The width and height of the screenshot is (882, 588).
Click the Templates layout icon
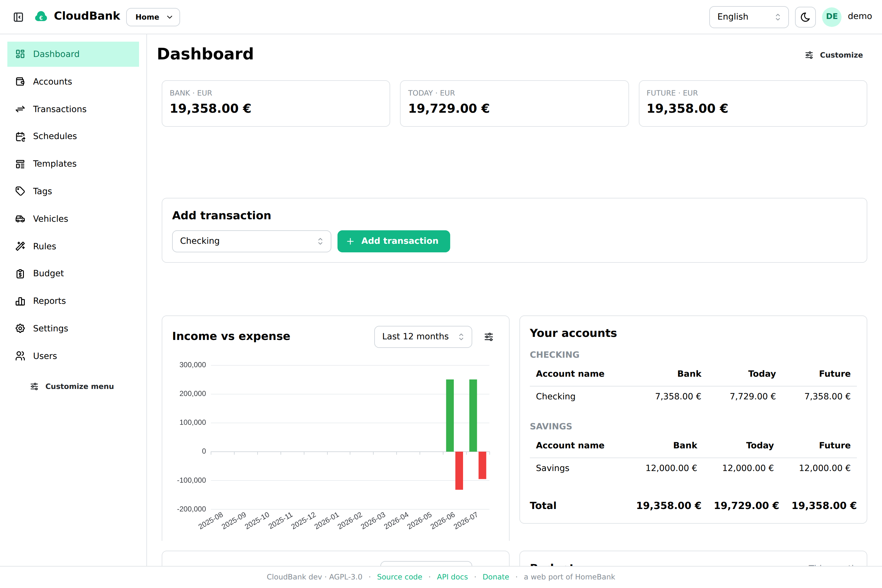[x=20, y=164]
